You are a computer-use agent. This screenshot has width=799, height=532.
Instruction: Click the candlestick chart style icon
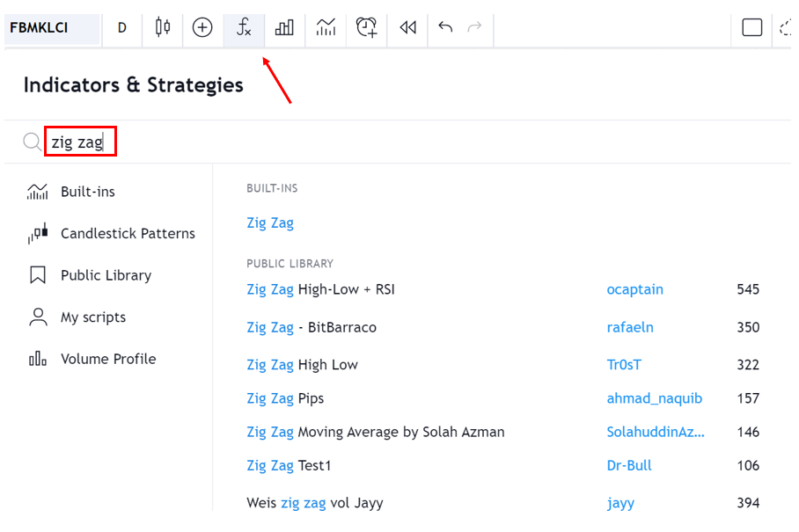pos(163,27)
